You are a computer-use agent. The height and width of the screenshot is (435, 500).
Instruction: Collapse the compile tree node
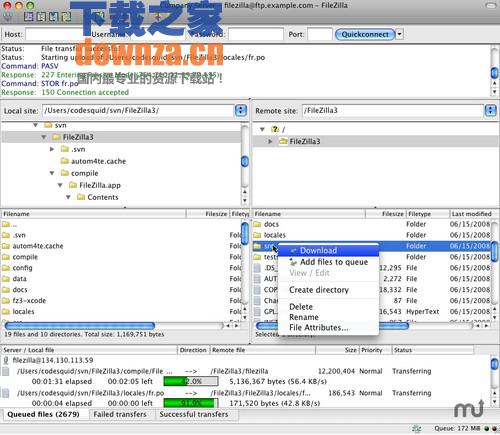(52, 173)
